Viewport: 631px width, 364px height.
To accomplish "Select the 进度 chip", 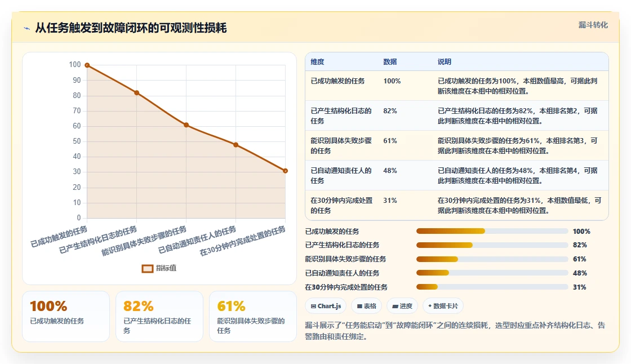I will tap(402, 306).
